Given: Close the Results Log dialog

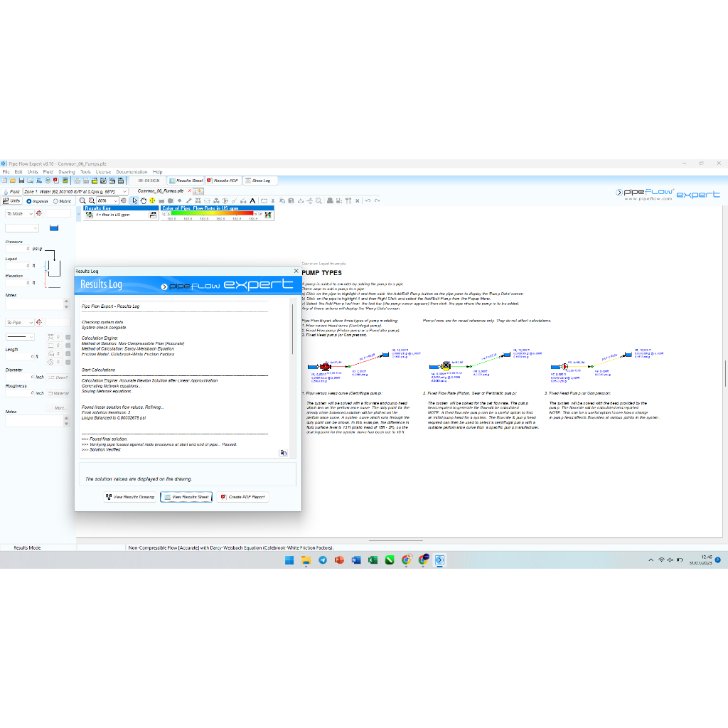Looking at the screenshot, I should [x=296, y=271].
